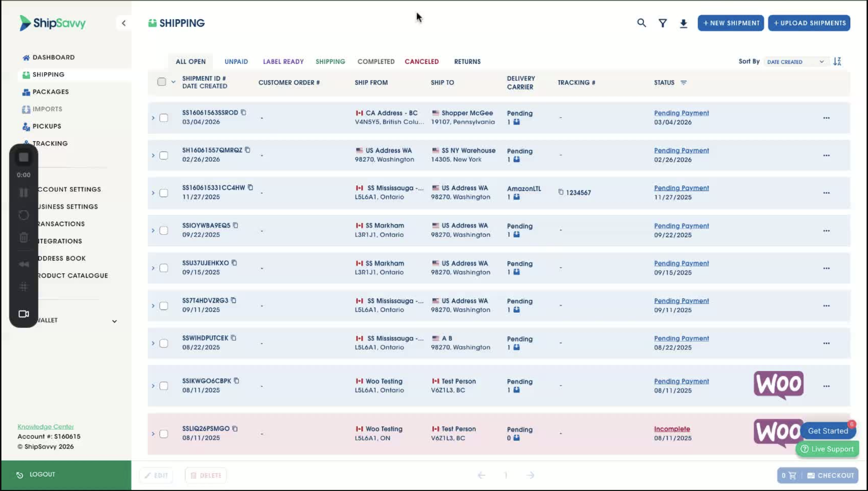Click the Status column filter icon

[683, 83]
